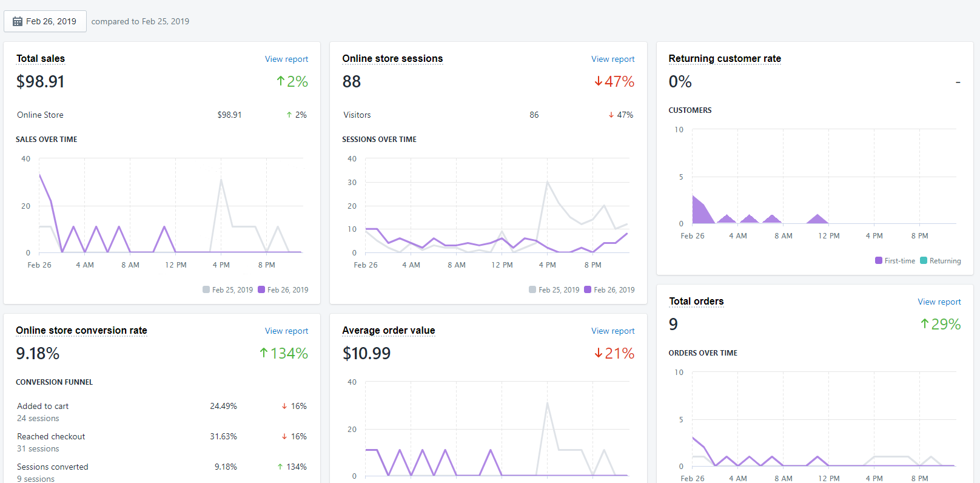Viewport: 980px width, 483px height.
Task: Click the purple Feb 26 swatch in sessions legend
Action: tap(588, 289)
